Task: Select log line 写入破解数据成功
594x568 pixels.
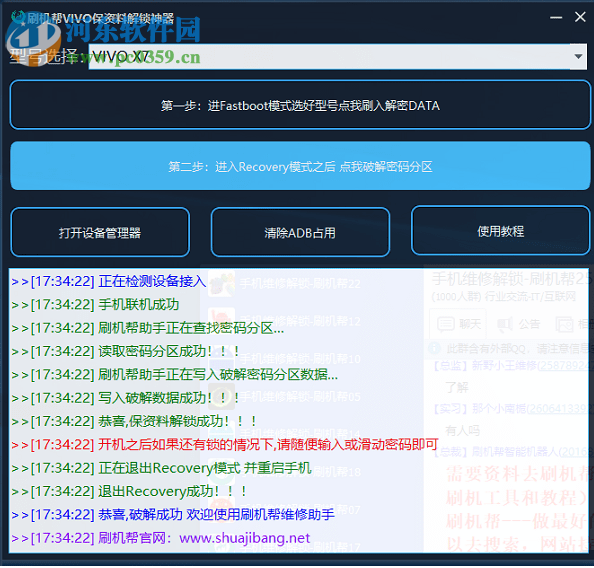Action: (x=125, y=398)
